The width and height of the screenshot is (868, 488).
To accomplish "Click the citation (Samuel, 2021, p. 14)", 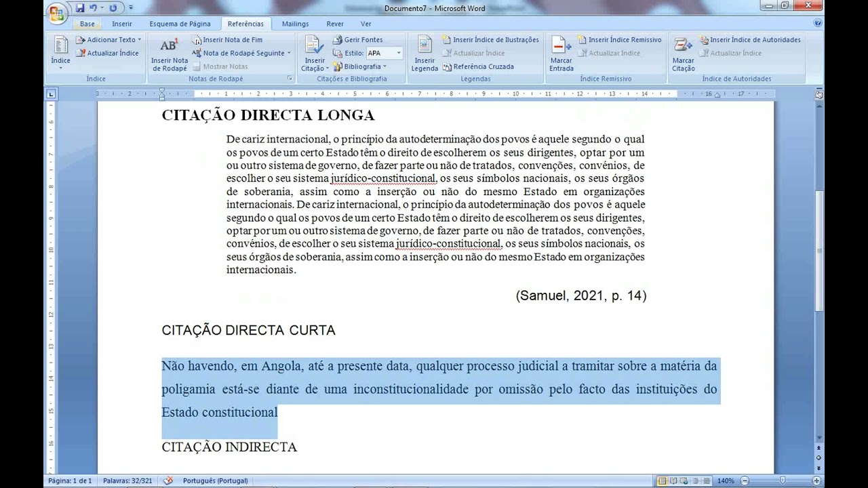I will (580, 296).
